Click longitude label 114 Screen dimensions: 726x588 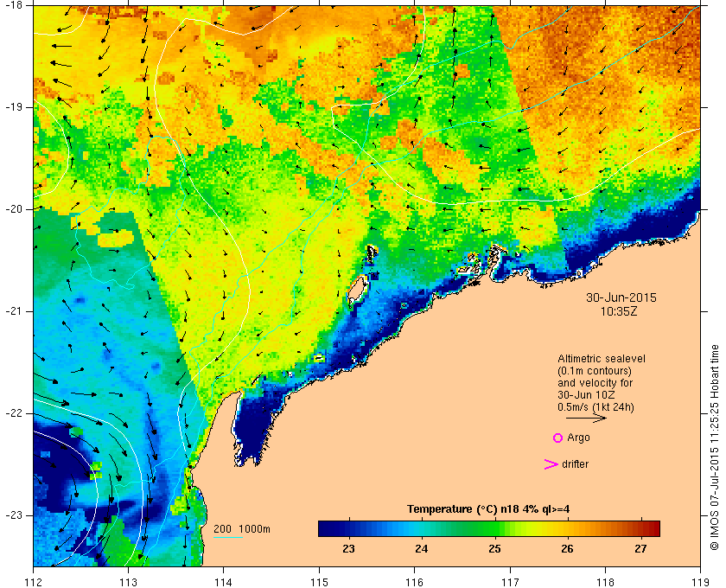223,581
